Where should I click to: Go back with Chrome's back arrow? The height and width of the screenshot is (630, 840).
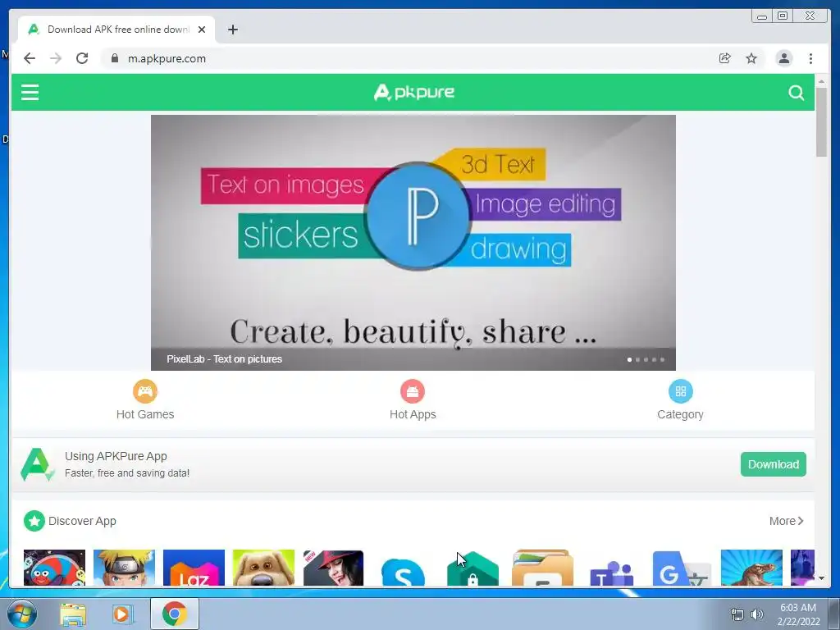30,58
